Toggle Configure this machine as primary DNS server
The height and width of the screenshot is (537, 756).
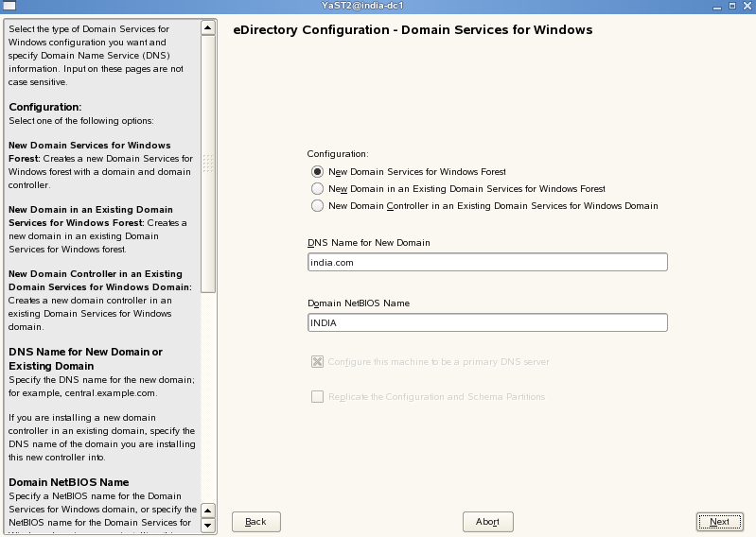pos(318,362)
